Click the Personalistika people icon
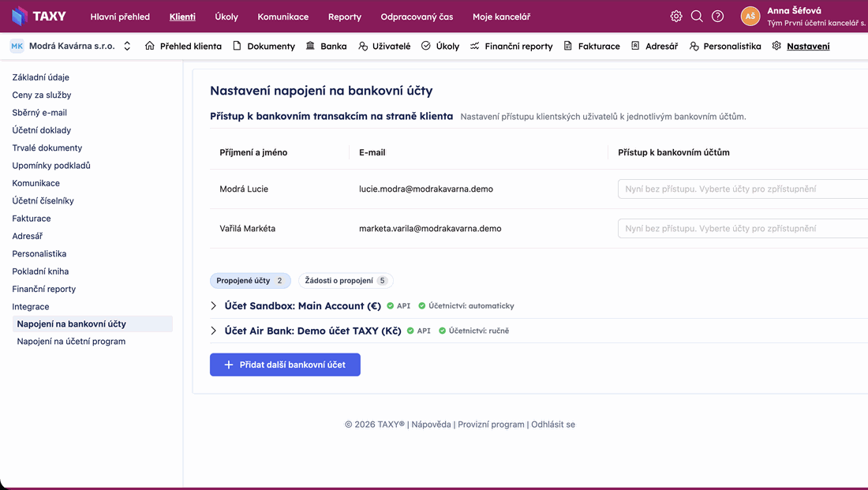868x490 pixels. pos(694,46)
